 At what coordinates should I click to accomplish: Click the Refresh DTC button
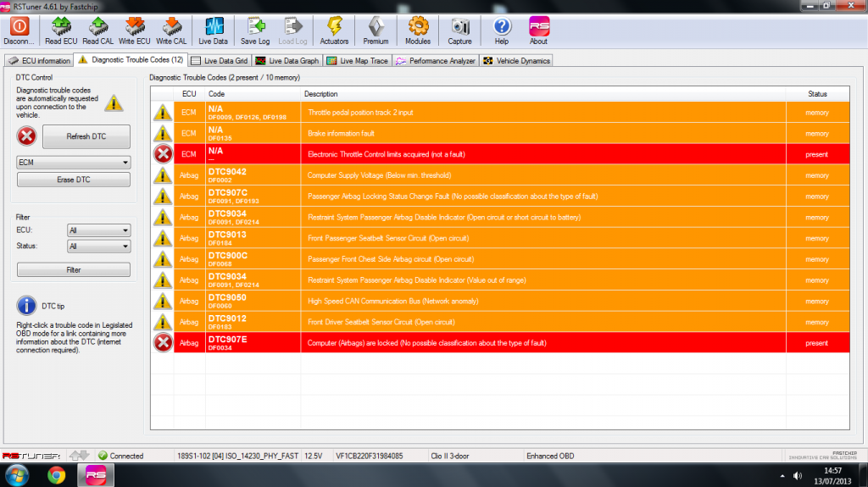[x=86, y=136]
